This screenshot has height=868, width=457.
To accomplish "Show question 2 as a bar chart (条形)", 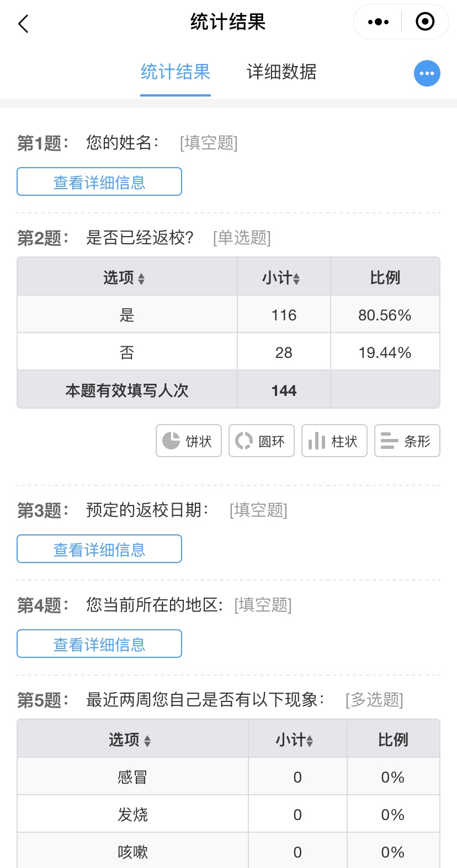I will [407, 441].
